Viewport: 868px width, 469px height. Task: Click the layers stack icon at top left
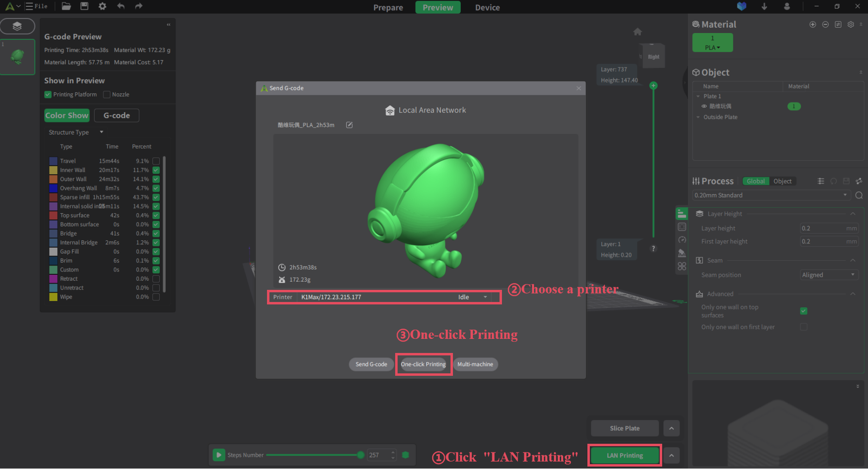(17, 26)
